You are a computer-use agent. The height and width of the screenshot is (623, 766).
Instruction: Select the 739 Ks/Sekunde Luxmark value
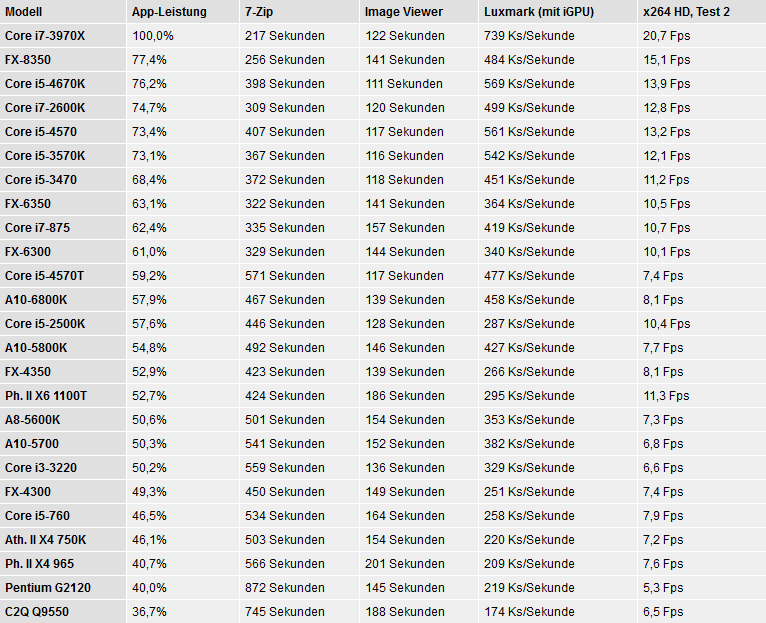pyautogui.click(x=529, y=36)
